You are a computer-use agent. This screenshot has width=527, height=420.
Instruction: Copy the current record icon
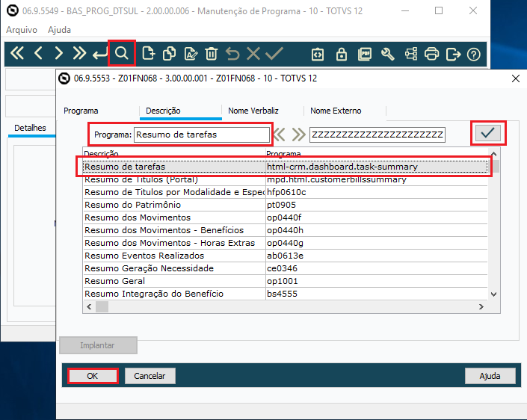point(170,54)
